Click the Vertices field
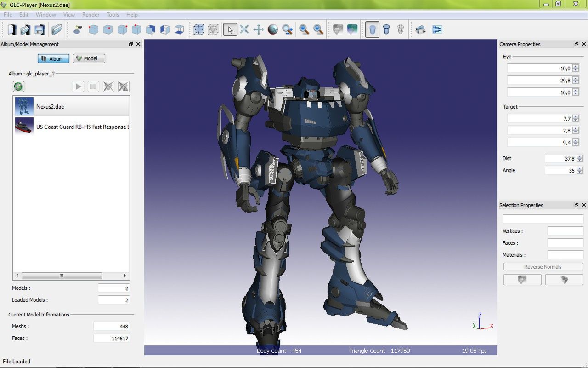The width and height of the screenshot is (588, 368). point(565,231)
